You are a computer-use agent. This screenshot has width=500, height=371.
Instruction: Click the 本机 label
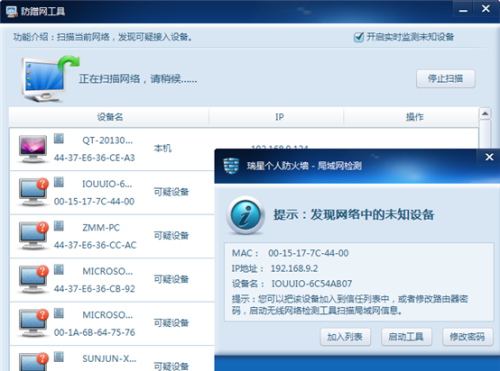pos(163,148)
